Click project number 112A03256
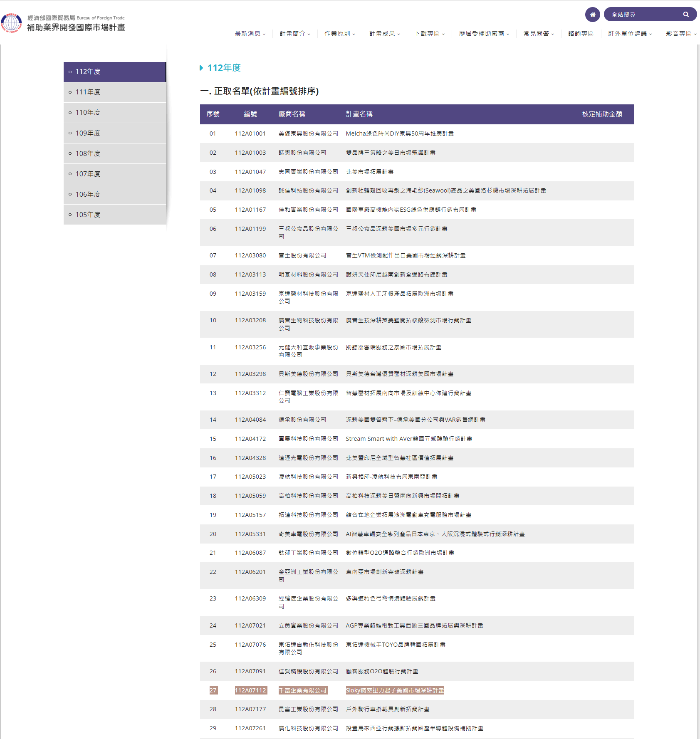This screenshot has width=700, height=739. [250, 347]
